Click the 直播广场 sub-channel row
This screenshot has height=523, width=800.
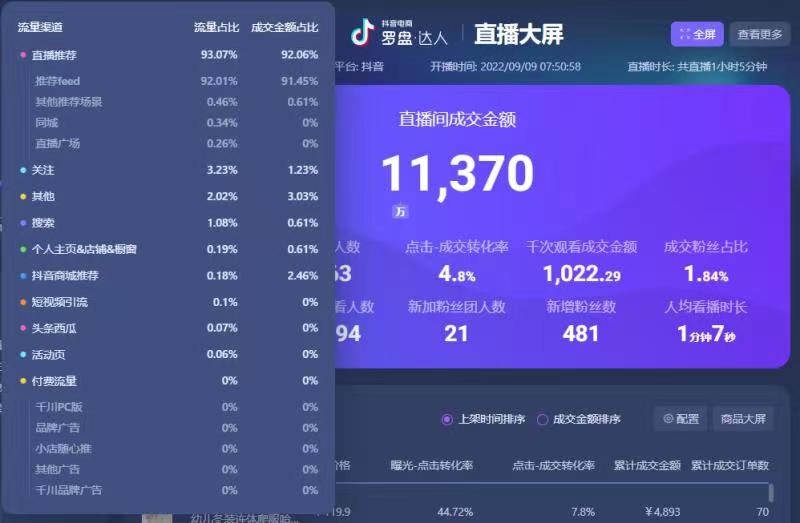click(x=176, y=143)
